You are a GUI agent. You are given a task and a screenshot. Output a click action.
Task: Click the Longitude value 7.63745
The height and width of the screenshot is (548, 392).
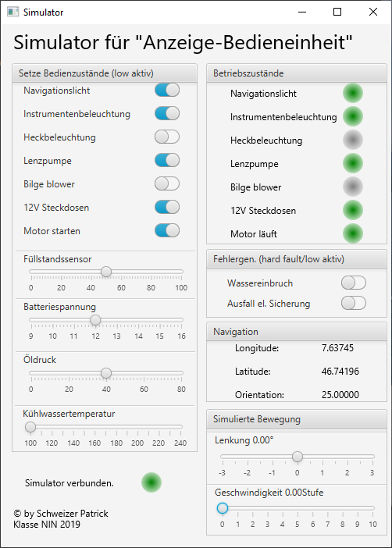[x=337, y=348]
